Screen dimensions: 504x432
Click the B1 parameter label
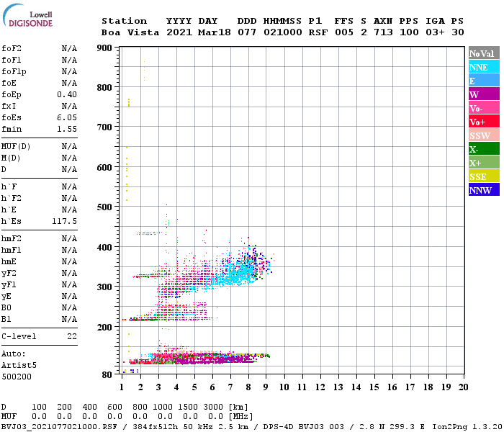click(x=6, y=320)
